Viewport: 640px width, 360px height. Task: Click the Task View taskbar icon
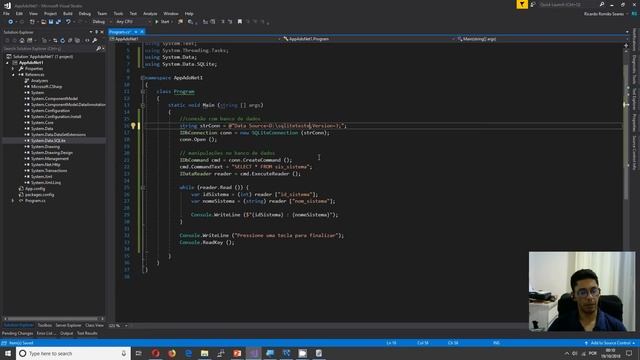tap(139, 353)
